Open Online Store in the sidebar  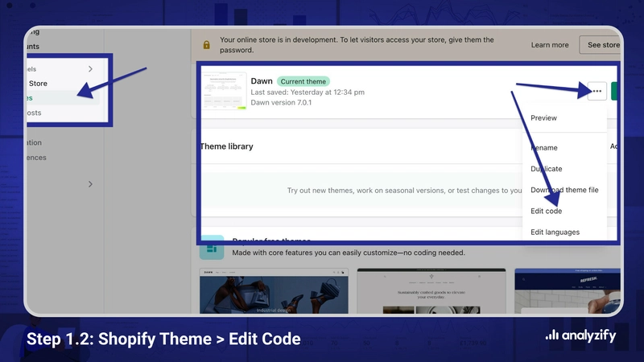[x=38, y=84]
